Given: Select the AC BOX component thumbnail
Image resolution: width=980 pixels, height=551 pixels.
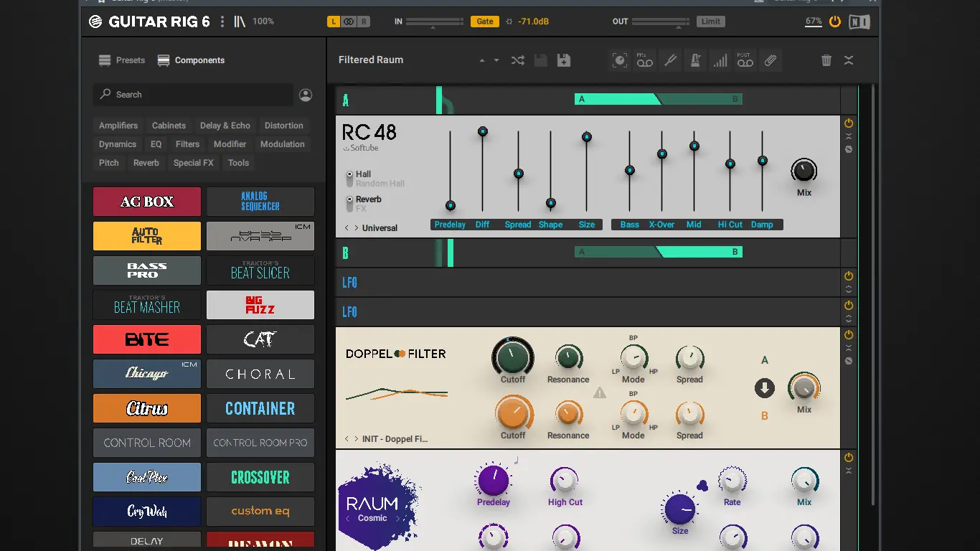Looking at the screenshot, I should tap(147, 202).
